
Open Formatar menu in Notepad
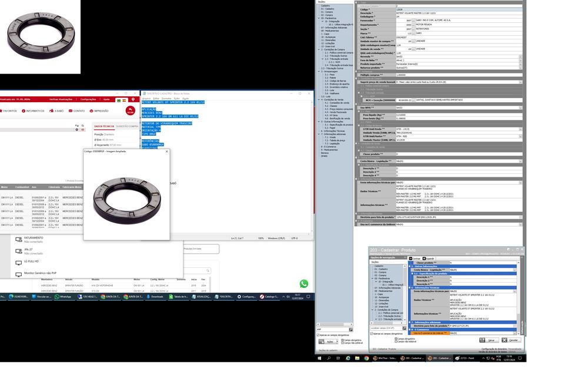coord(166,99)
